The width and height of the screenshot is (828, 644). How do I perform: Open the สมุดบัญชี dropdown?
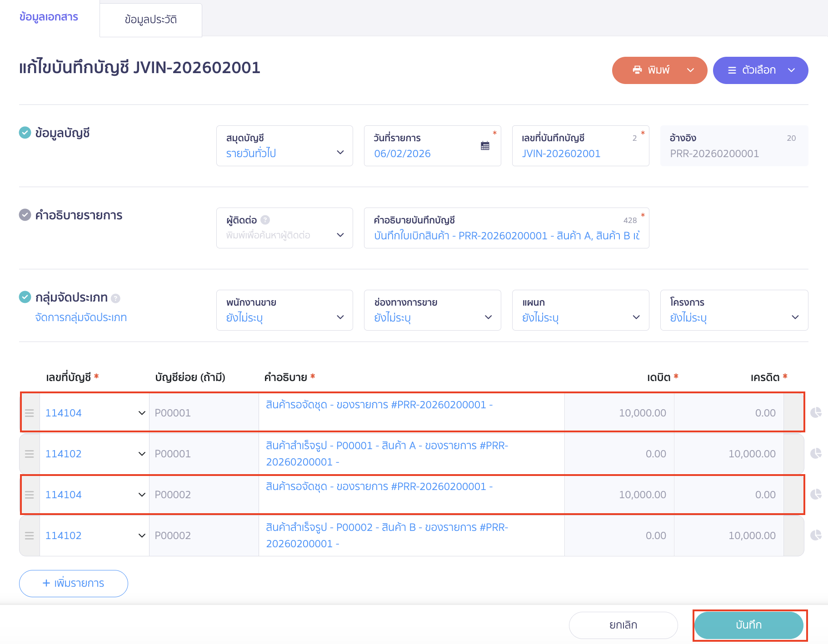point(284,146)
